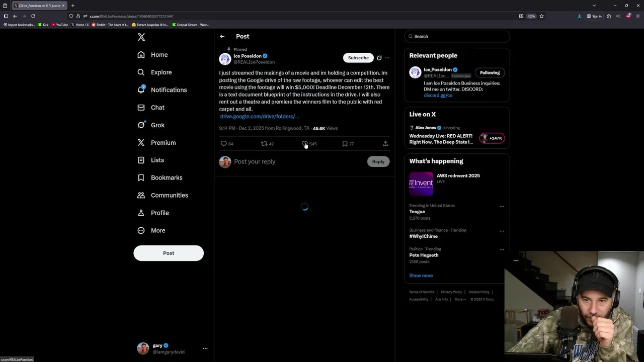The image size is (644, 362).
Task: Open the post's three-dot menu
Action: [x=387, y=58]
